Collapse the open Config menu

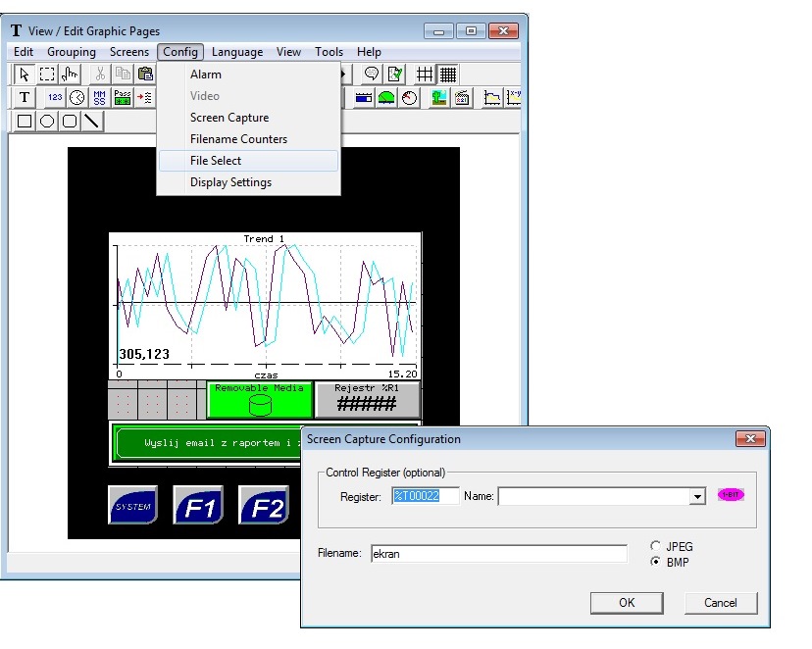click(x=180, y=52)
